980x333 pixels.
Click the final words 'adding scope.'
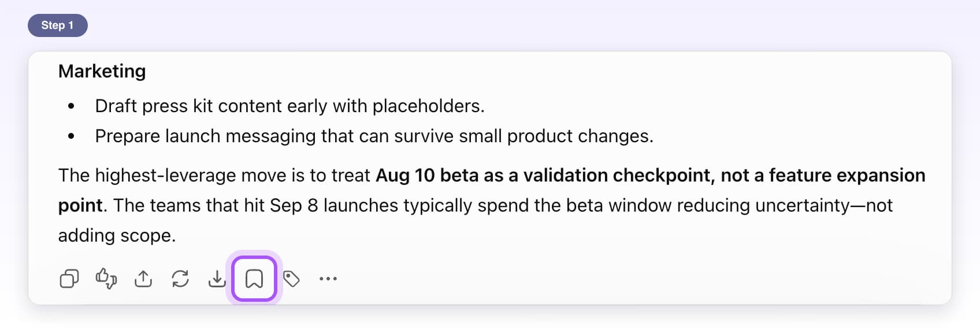coord(117,235)
